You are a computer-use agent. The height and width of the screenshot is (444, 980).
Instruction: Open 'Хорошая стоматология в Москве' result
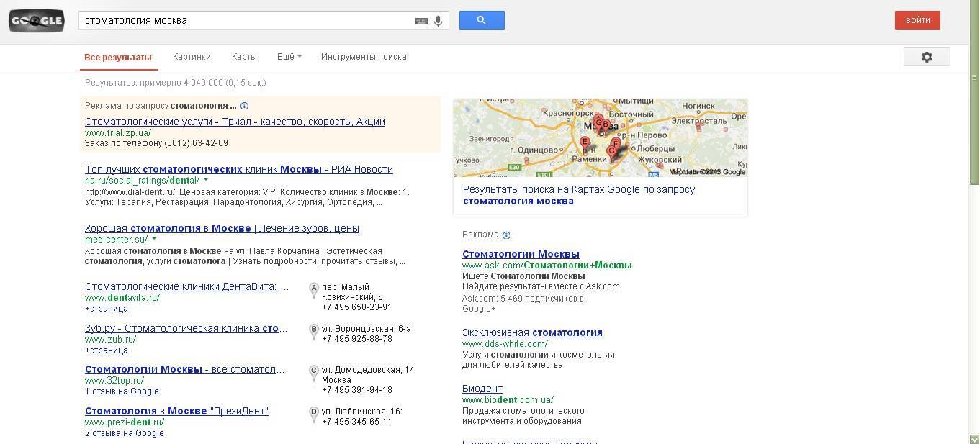[x=222, y=228]
